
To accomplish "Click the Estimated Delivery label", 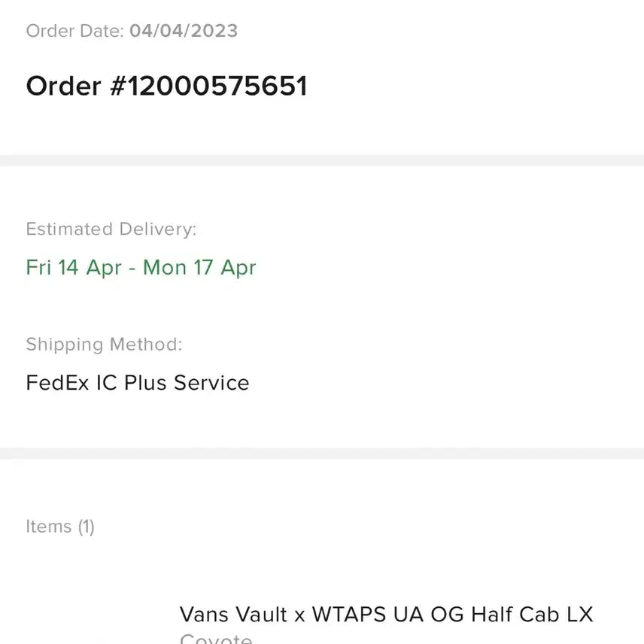I will click(x=111, y=229).
